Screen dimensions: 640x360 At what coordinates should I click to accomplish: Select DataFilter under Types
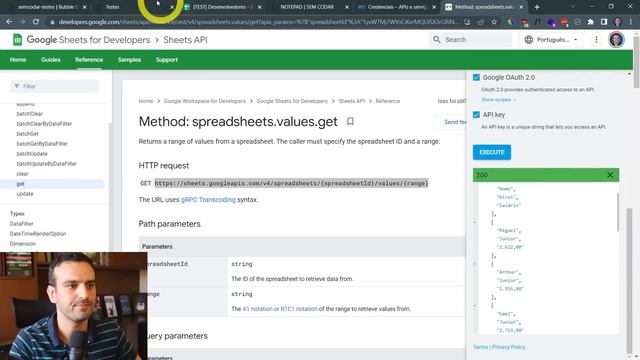22,224
